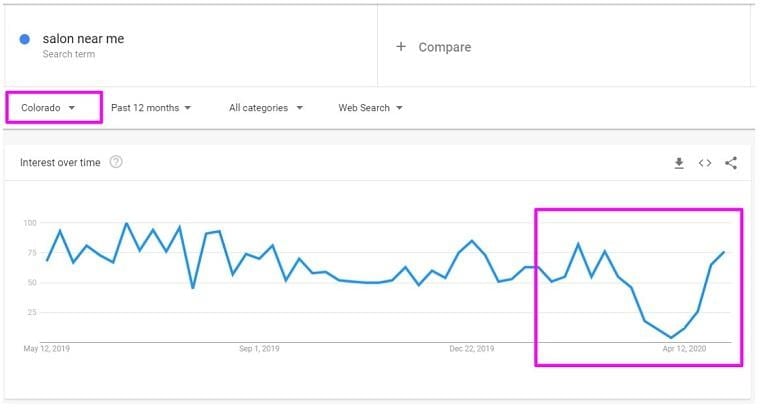Click the lowest point of the trend line

[x=671, y=338]
